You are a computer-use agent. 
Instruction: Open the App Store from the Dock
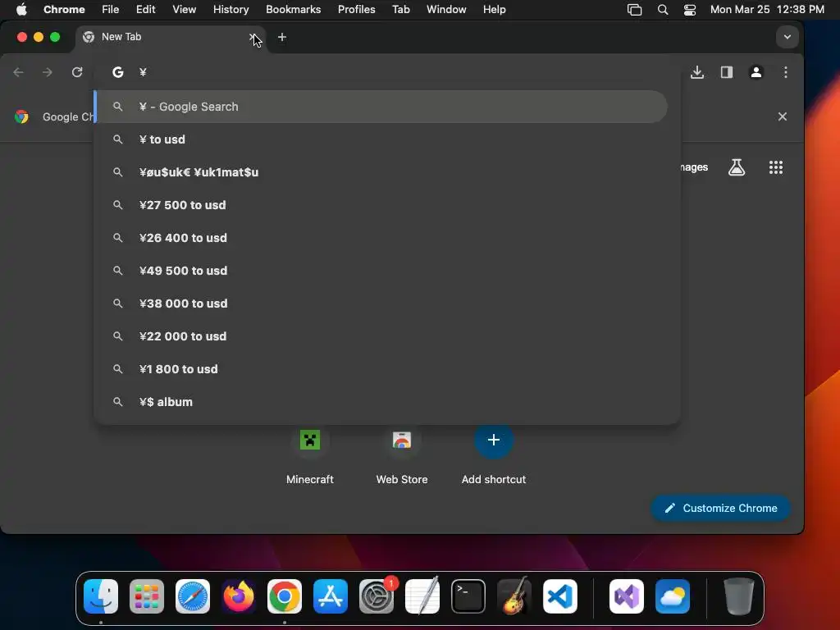pyautogui.click(x=331, y=596)
